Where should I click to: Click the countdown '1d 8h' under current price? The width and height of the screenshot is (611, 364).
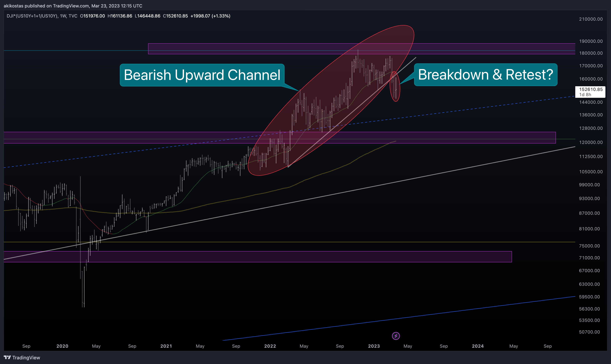(585, 95)
